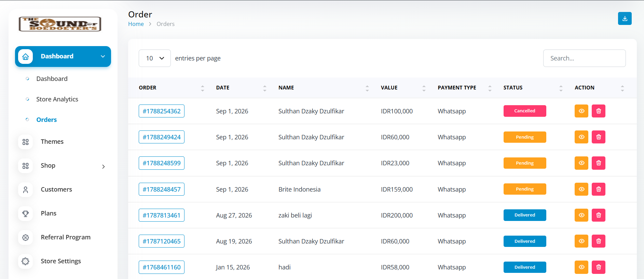Open order link #1788254362
Image resolution: width=644 pixels, height=279 pixels.
pyautogui.click(x=162, y=111)
